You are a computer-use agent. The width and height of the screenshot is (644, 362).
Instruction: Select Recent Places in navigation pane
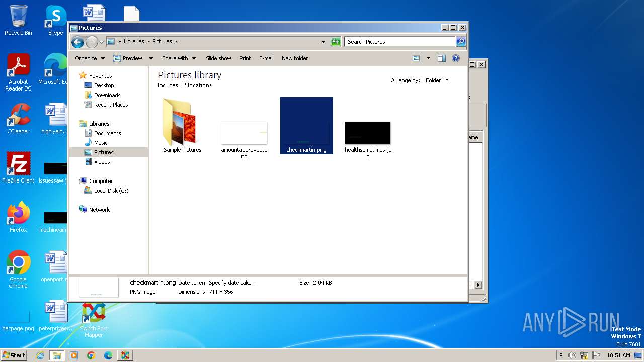[x=111, y=105]
